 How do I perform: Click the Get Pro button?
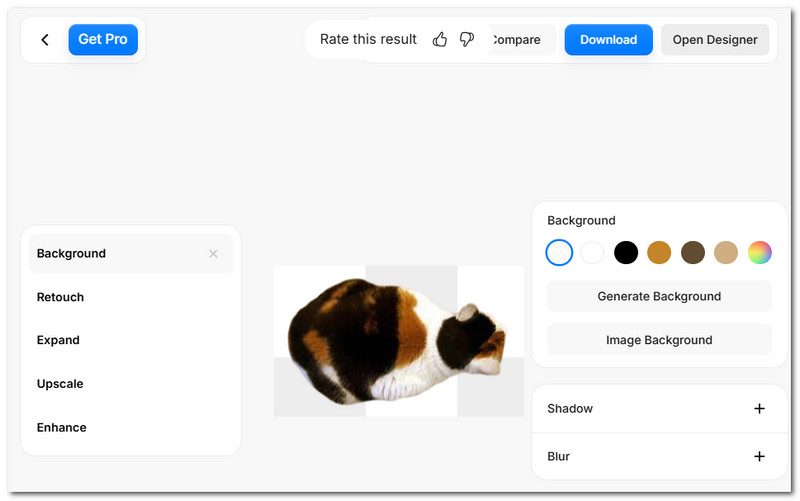click(103, 39)
